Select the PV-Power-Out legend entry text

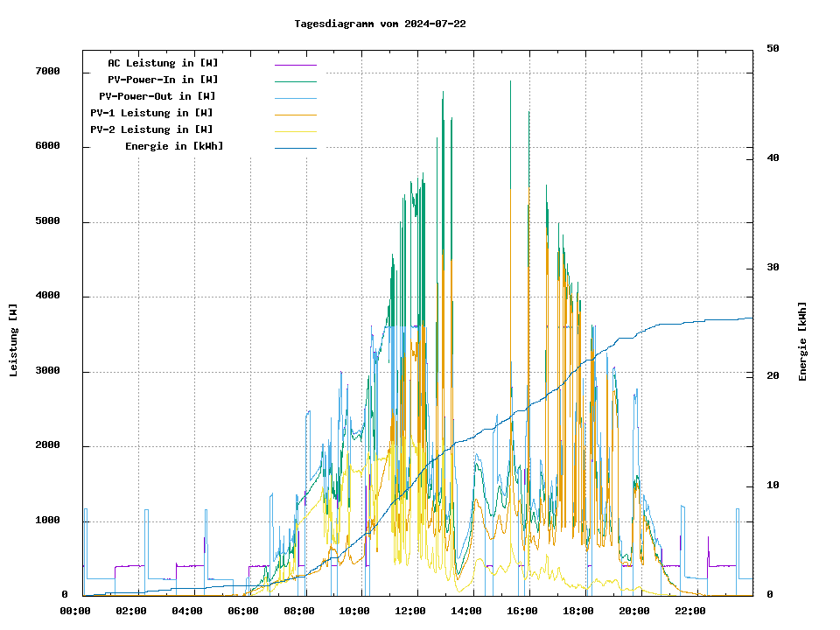pyautogui.click(x=157, y=96)
